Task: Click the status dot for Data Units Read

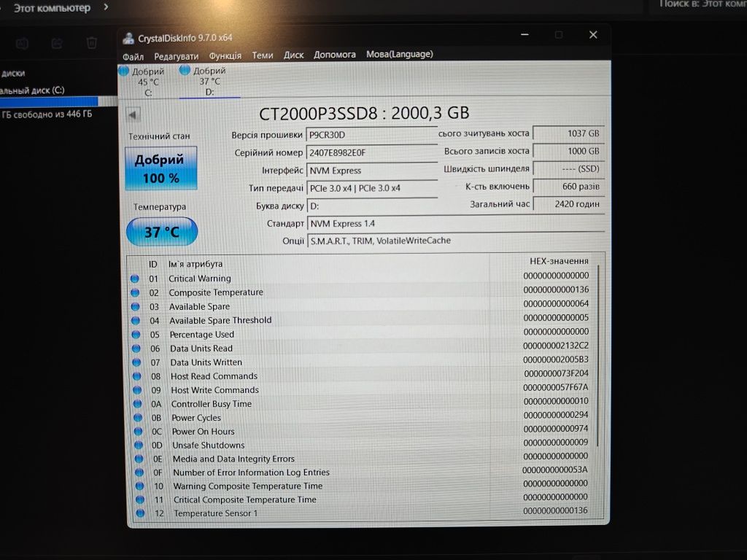Action: coord(136,349)
